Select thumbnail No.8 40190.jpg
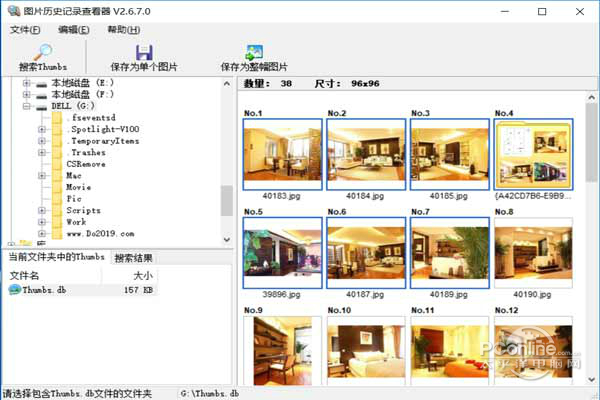Screen dimensions: 600x400 533,253
